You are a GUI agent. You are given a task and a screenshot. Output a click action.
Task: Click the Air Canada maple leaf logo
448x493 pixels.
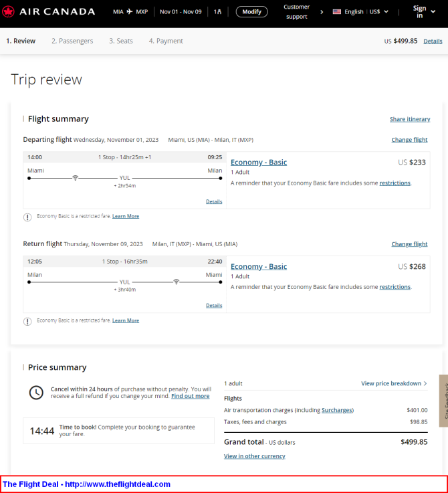(8, 12)
